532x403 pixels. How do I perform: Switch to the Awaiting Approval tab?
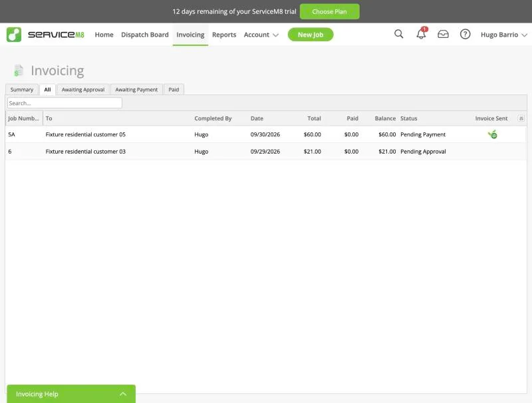(83, 90)
